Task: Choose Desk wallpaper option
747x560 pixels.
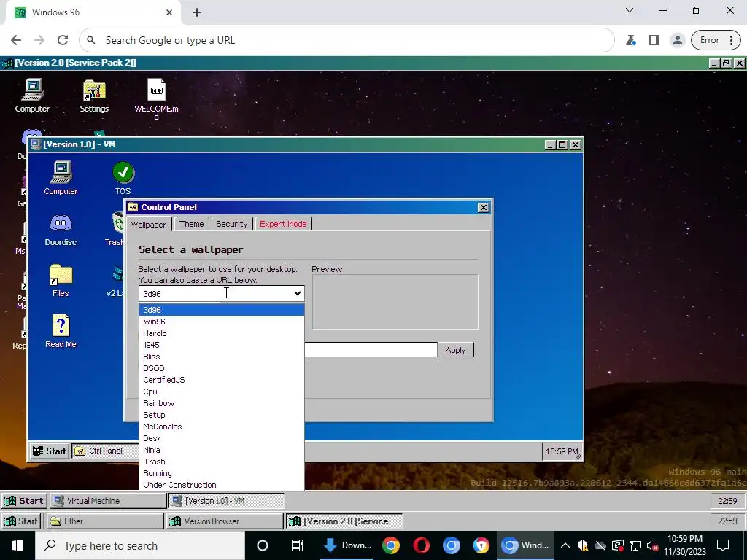Action: [222, 438]
